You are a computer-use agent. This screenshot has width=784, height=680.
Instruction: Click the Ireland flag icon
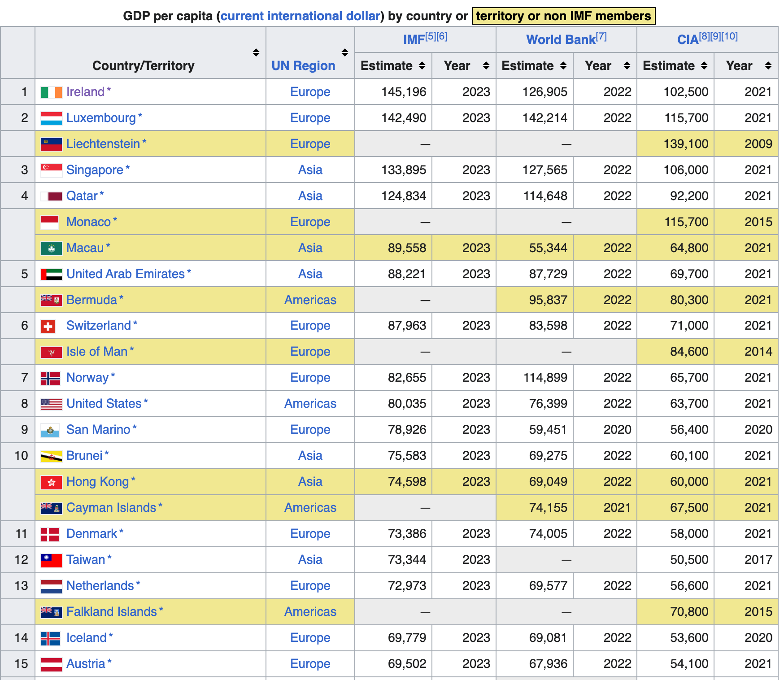[x=51, y=92]
